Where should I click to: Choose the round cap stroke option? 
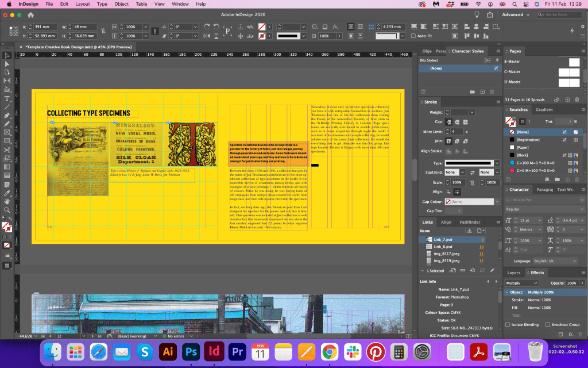(458, 122)
